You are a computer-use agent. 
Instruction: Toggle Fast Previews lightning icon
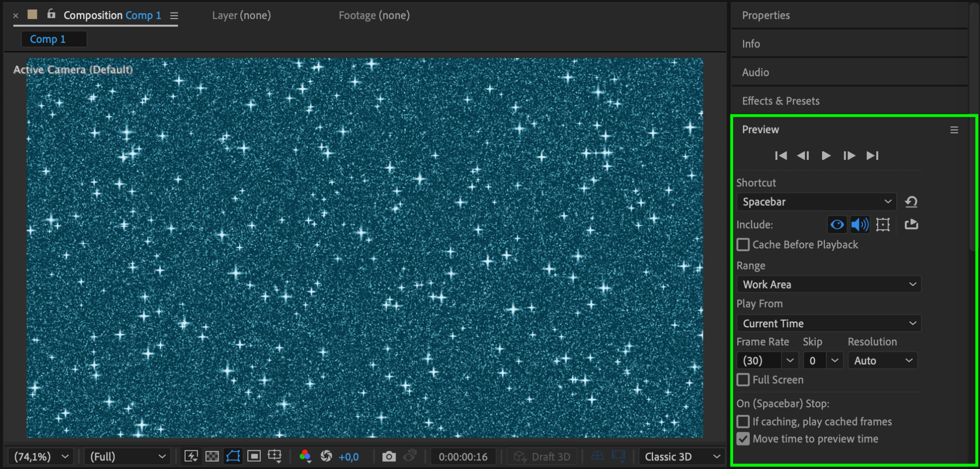(191, 457)
